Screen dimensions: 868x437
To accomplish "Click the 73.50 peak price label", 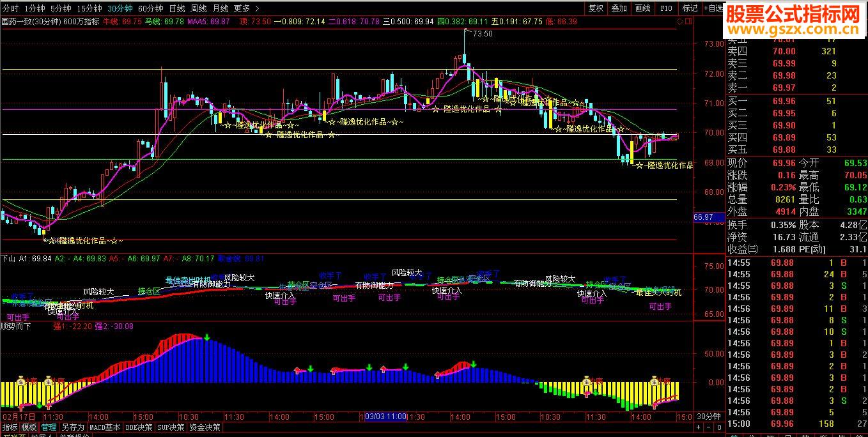I will 483,34.
